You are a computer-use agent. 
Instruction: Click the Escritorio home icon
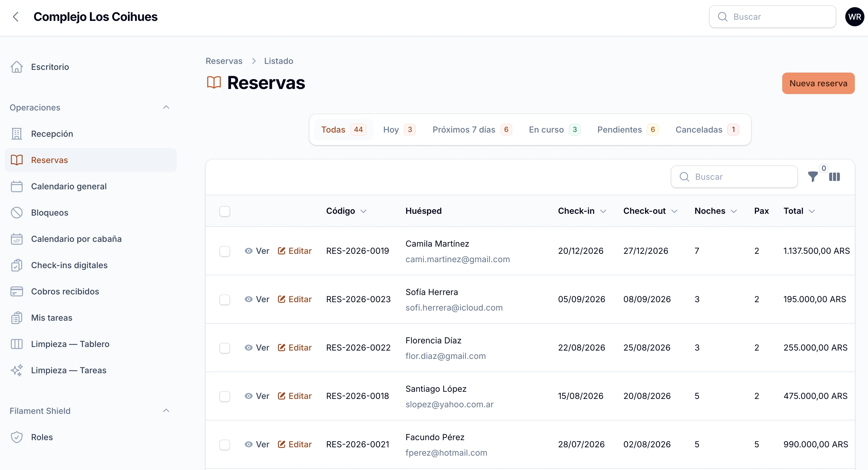16,67
